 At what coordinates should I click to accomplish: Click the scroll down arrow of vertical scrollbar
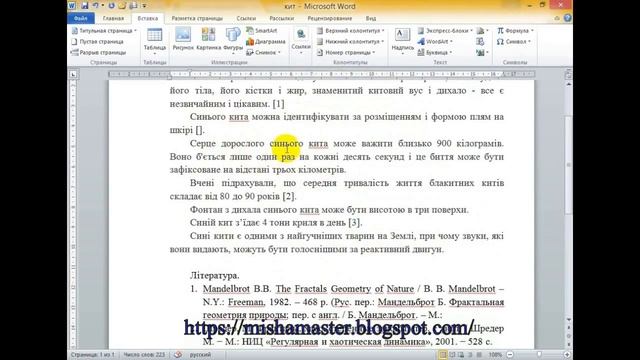(x=568, y=320)
